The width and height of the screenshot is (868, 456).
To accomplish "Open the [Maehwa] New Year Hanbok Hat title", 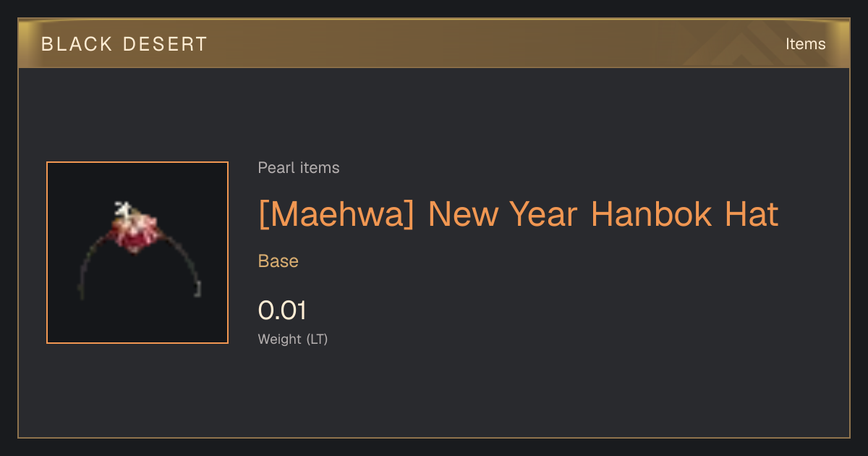I will 518,214.
